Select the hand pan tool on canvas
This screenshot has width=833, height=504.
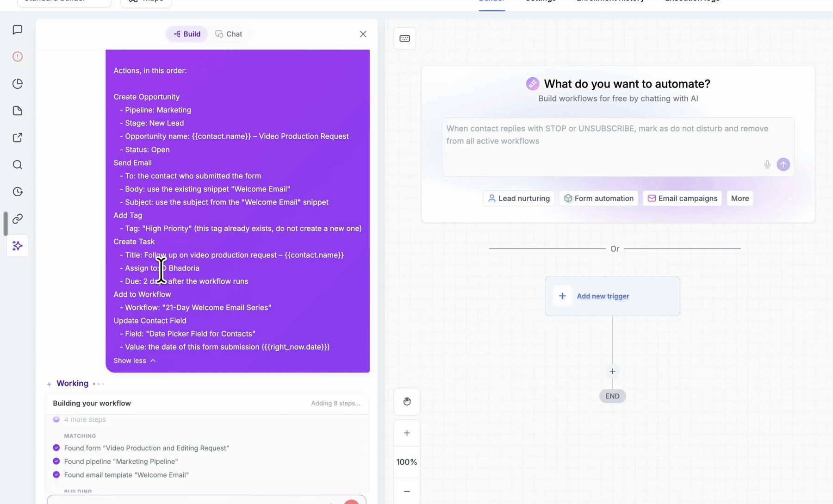click(x=407, y=401)
